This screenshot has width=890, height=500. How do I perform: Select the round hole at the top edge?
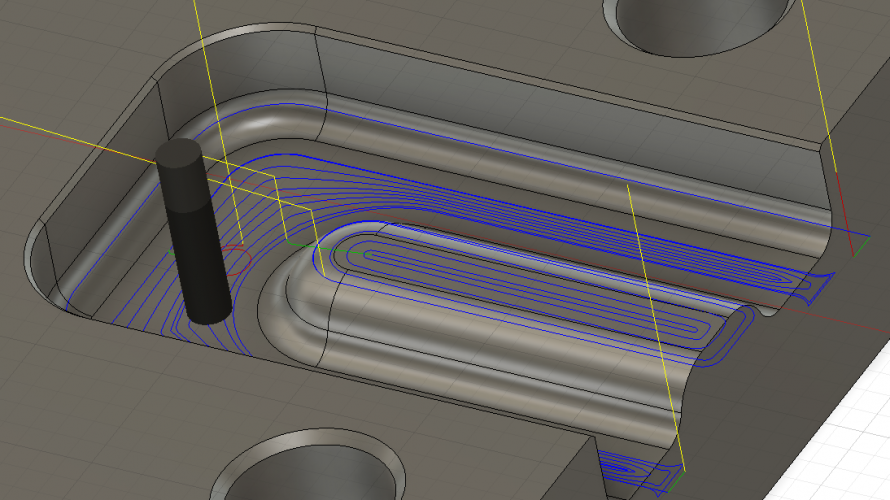[x=701, y=26]
